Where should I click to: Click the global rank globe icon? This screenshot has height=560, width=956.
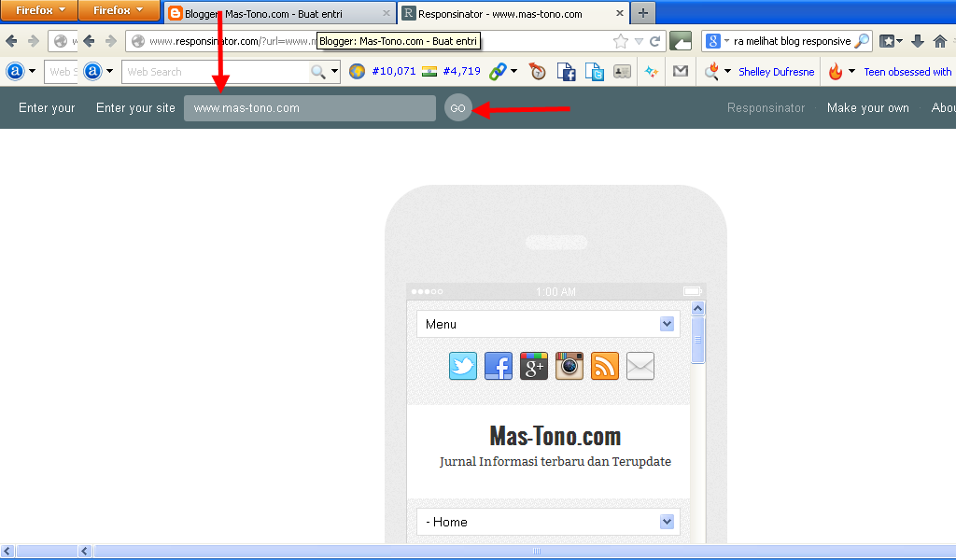[x=357, y=72]
